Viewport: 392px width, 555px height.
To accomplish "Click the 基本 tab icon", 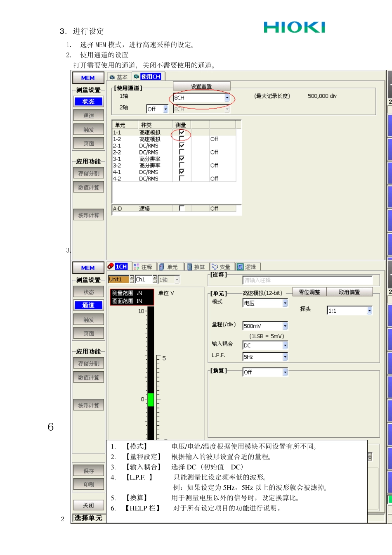I will click(112, 77).
